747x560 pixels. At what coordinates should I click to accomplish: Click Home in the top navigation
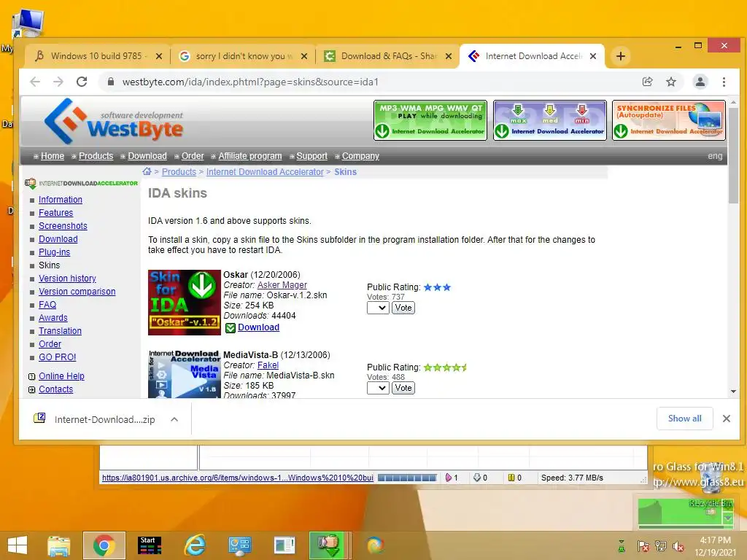point(53,156)
